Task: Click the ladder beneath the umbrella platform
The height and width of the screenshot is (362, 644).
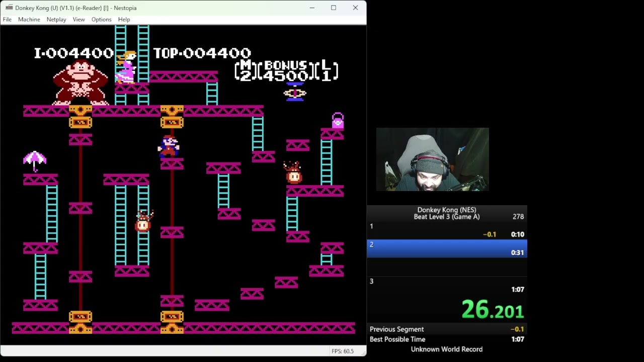Action: point(52,214)
